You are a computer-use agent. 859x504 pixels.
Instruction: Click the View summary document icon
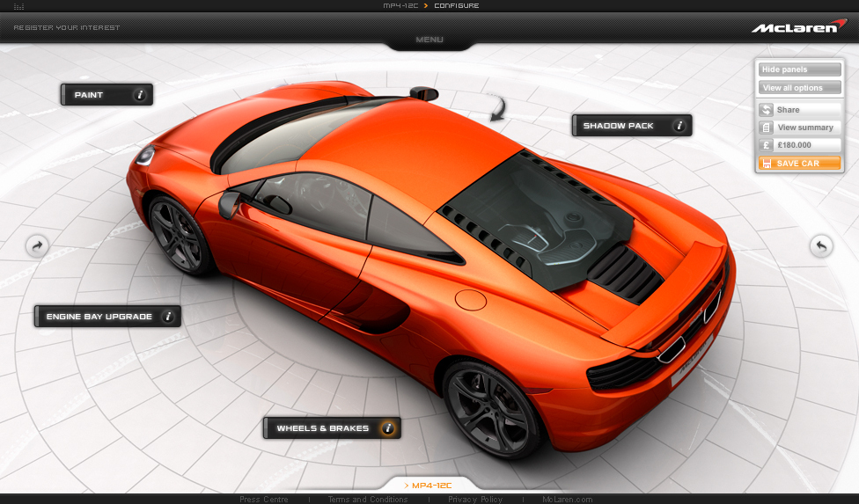click(766, 128)
